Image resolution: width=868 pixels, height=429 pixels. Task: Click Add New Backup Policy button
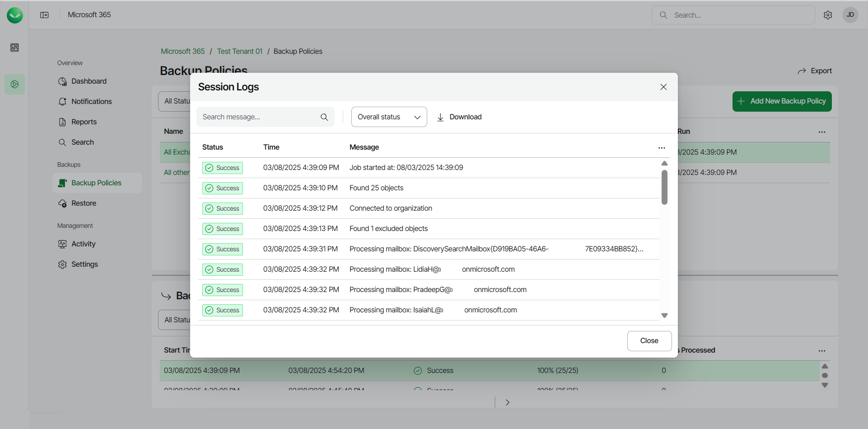(782, 101)
